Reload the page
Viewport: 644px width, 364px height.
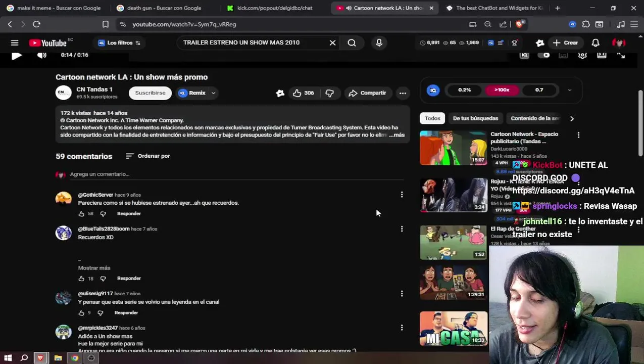[36, 24]
